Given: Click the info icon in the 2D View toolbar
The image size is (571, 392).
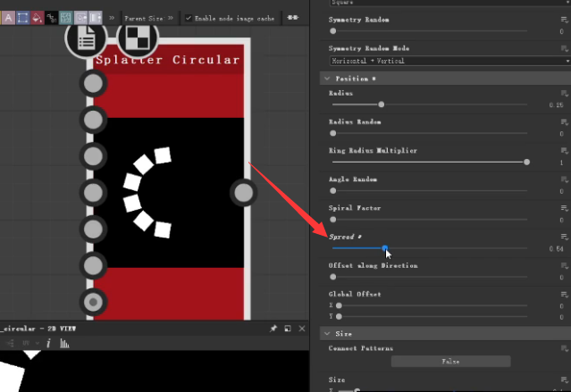Looking at the screenshot, I should coord(48,343).
